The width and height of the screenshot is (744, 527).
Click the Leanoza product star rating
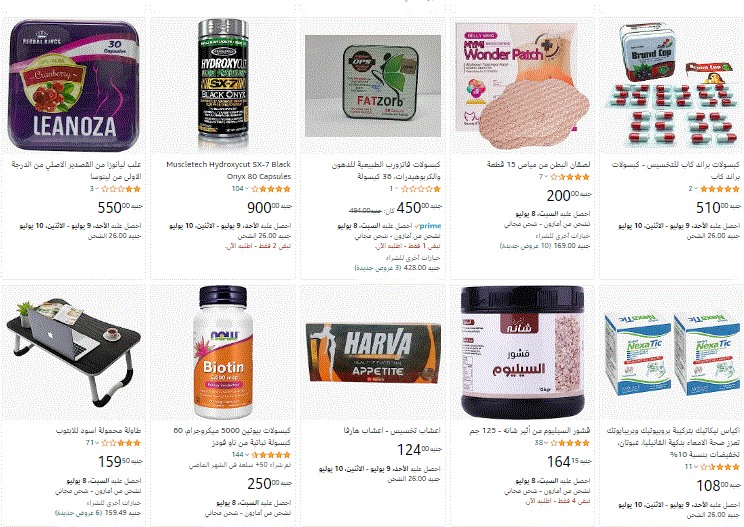pyautogui.click(x=121, y=189)
